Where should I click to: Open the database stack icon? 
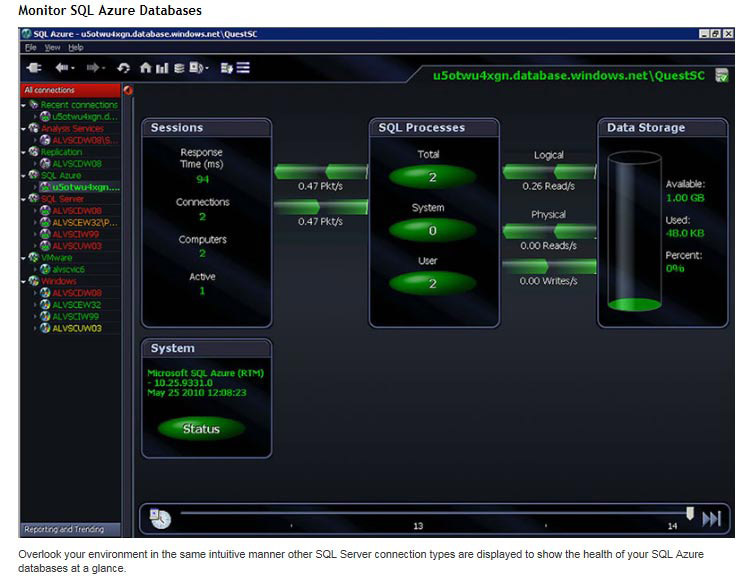pos(179,68)
